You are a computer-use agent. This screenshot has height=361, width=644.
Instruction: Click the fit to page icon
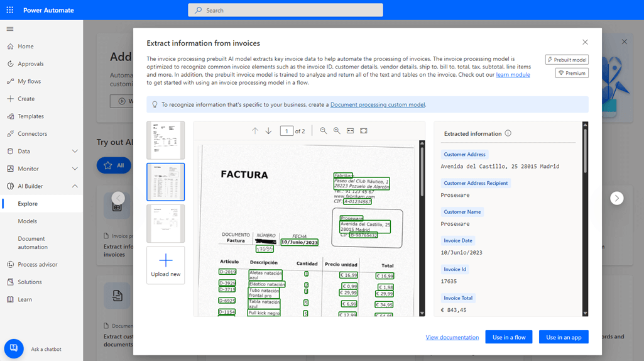364,131
